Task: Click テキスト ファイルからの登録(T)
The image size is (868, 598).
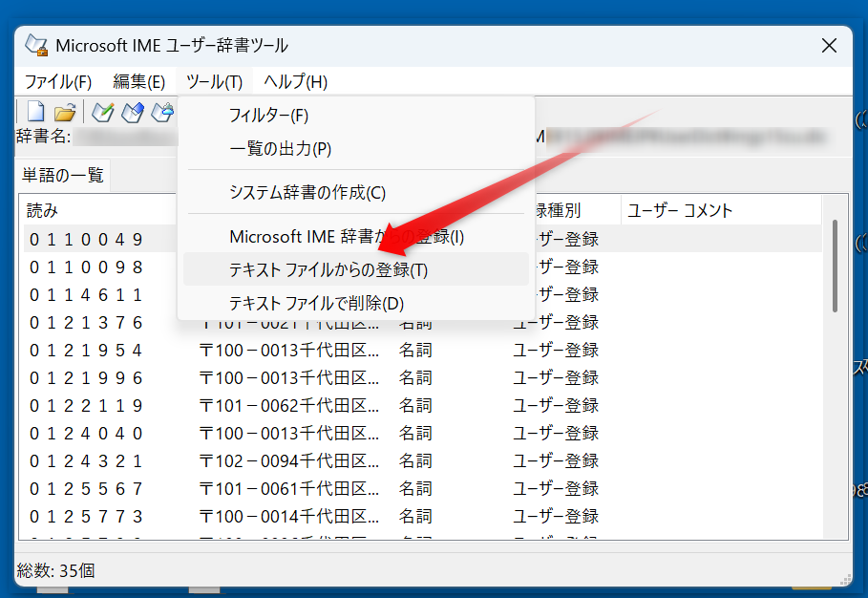Action: 356,269
